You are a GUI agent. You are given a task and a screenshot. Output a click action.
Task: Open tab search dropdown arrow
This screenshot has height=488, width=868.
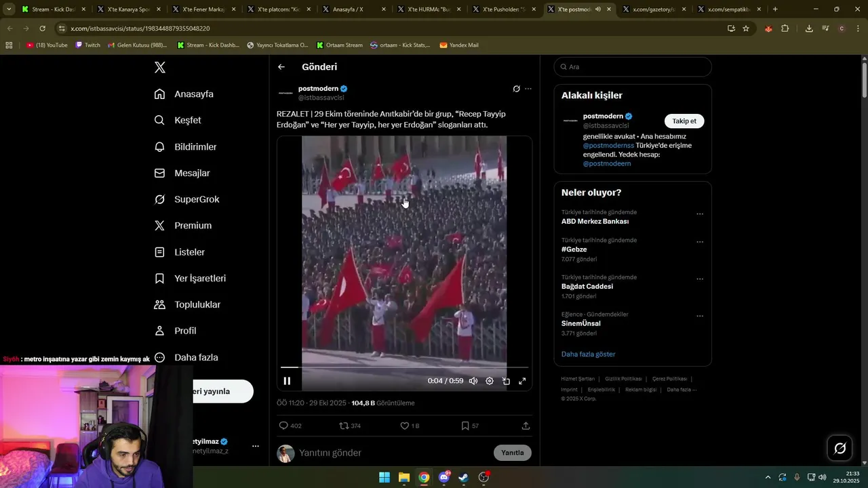click(9, 9)
